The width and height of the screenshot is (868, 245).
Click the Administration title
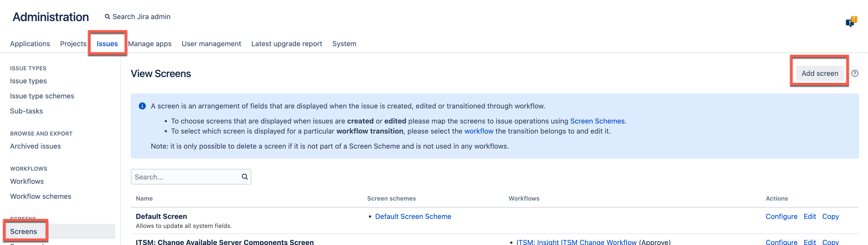[51, 17]
